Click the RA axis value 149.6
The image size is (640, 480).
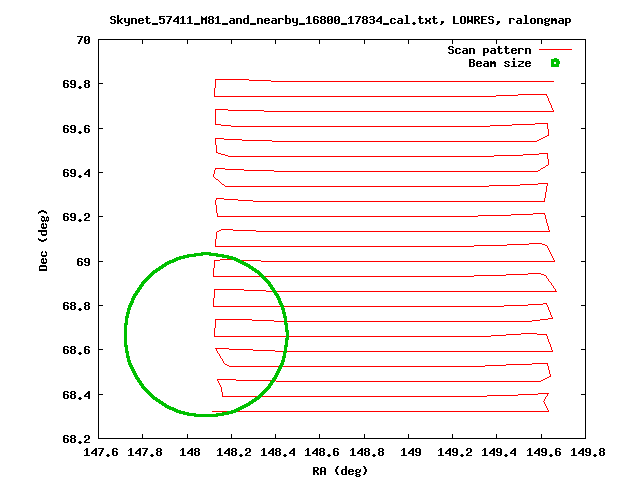pos(543,452)
